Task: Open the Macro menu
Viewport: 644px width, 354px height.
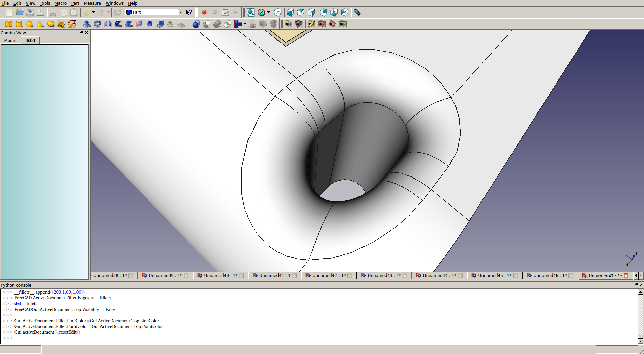Action: (60, 3)
